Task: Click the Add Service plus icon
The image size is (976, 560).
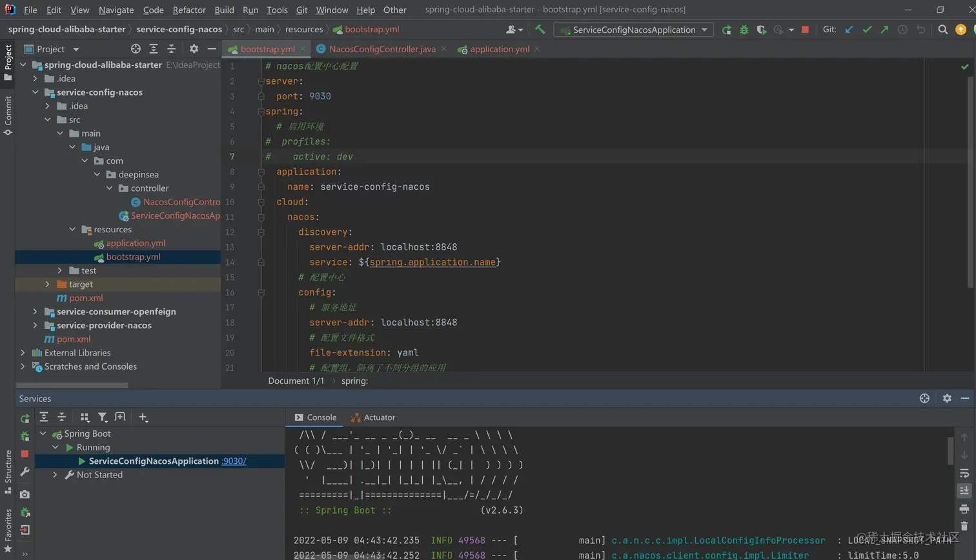Action: (143, 418)
